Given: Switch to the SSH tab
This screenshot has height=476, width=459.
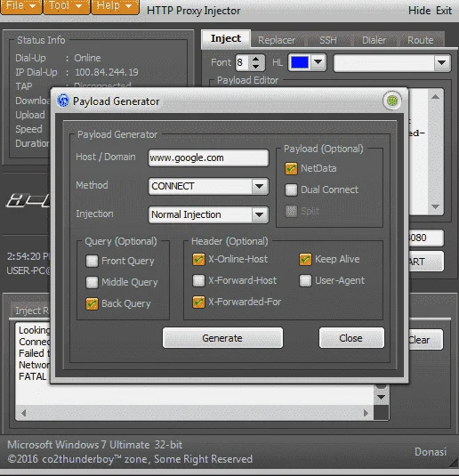Looking at the screenshot, I should (328, 40).
